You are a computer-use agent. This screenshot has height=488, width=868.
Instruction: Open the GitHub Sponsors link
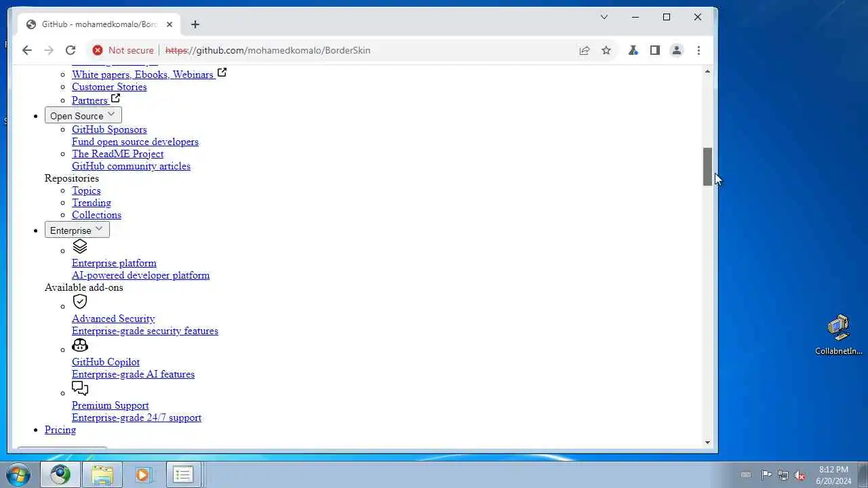[x=109, y=129]
